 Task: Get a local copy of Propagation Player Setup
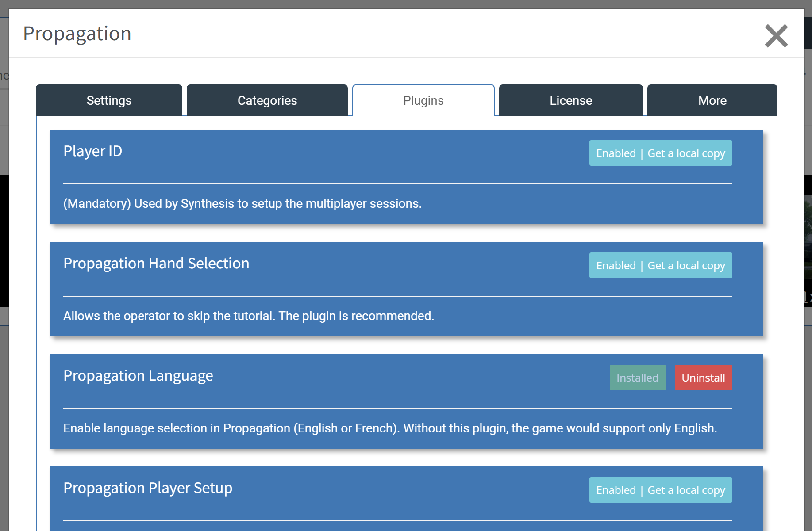(x=661, y=490)
